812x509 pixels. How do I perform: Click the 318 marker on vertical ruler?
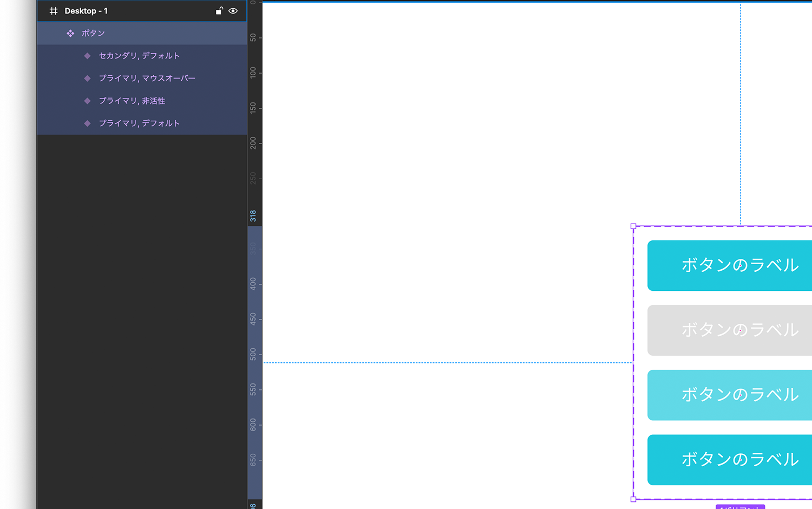pyautogui.click(x=253, y=216)
